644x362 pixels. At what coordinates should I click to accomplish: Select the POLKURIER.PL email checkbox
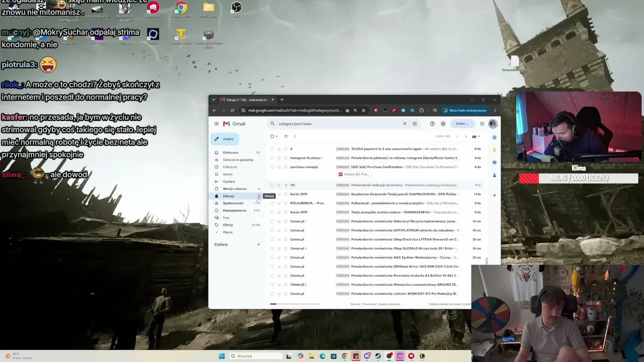pyautogui.click(x=272, y=203)
